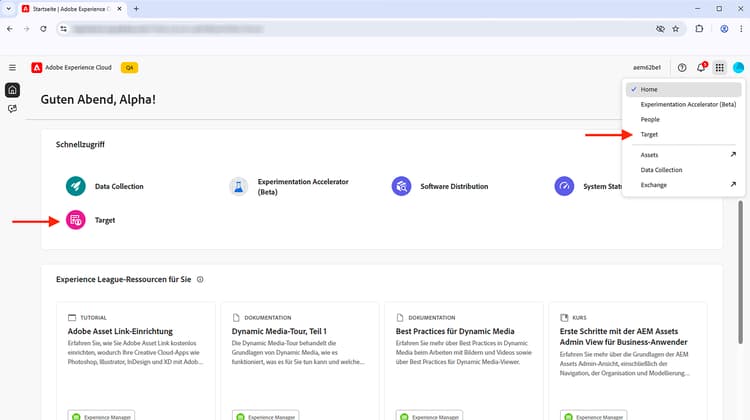
Task: Click the browser back arrow
Action: pyautogui.click(x=10, y=29)
